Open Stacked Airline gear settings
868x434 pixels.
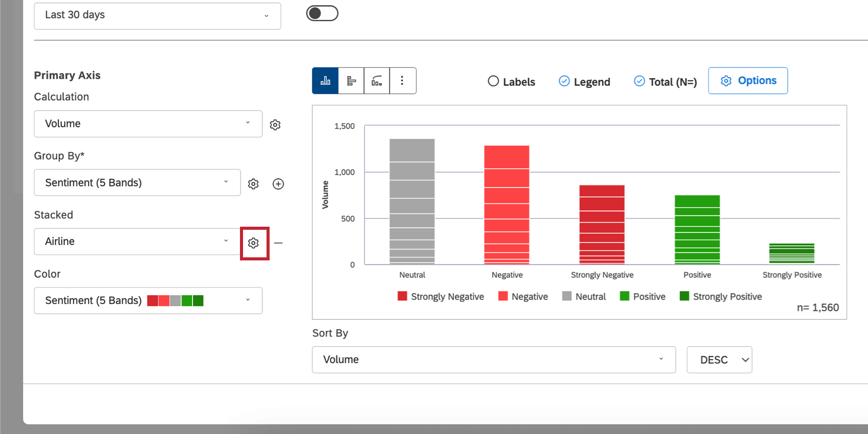point(254,243)
